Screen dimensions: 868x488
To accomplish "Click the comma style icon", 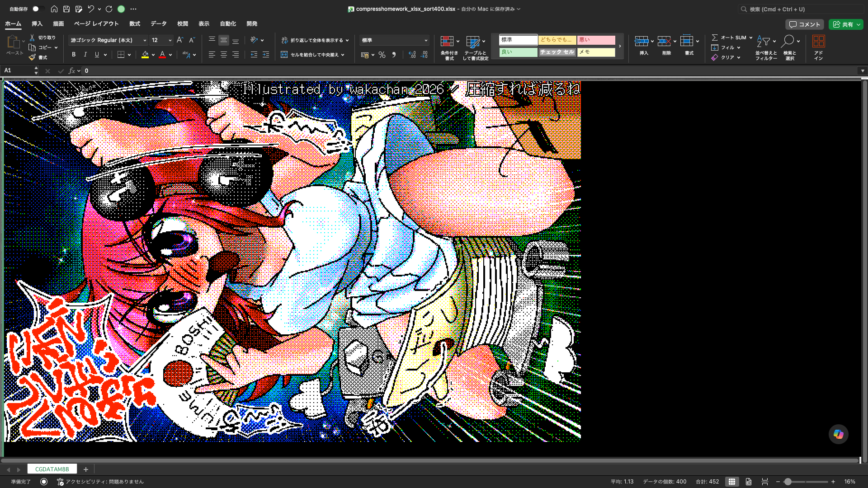I will (x=394, y=55).
